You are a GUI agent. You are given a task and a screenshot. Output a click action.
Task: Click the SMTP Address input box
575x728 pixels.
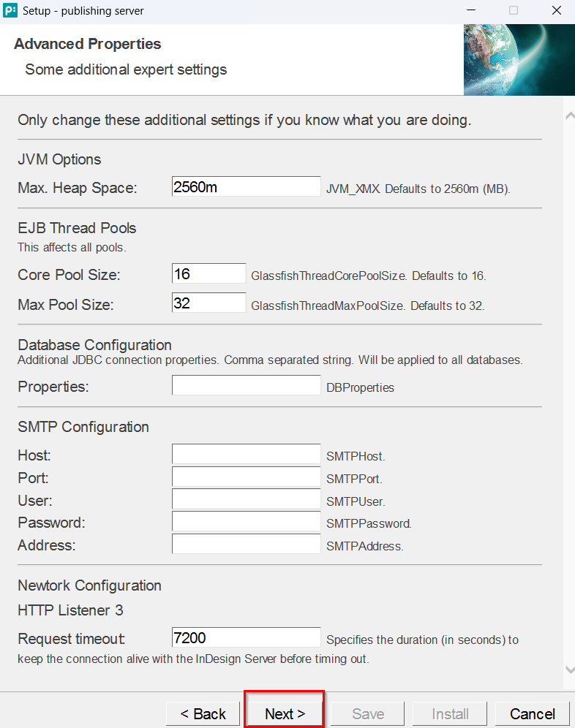(246, 545)
